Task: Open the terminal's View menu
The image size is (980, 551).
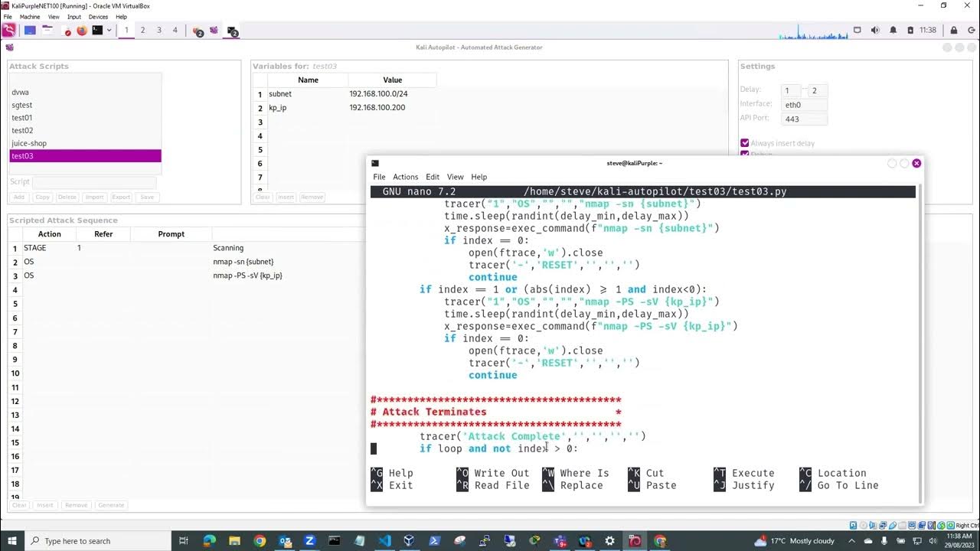Action: coord(456,177)
